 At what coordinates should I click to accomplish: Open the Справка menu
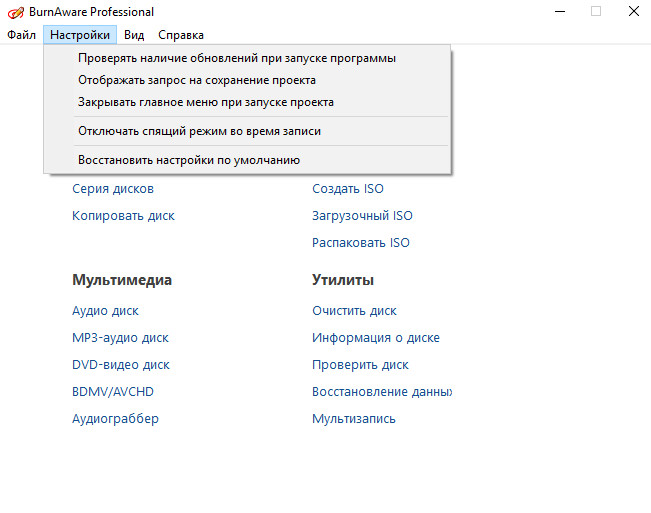181,35
